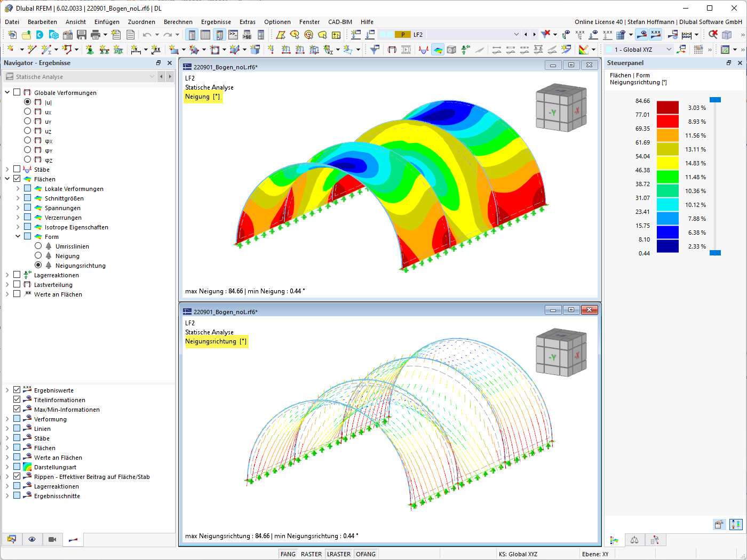747x560 pixels.
Task: Open the Berechnen menu
Action: point(178,22)
